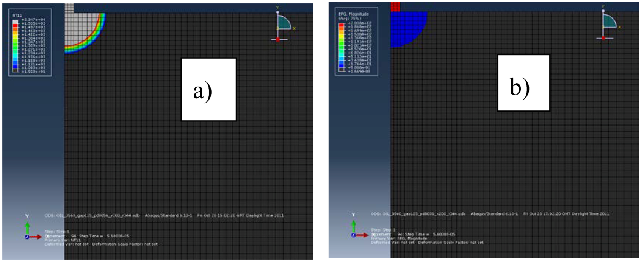The height and width of the screenshot is (263, 644).
Task: Click the XYZ axis triad in right viewport
Action: tap(358, 228)
